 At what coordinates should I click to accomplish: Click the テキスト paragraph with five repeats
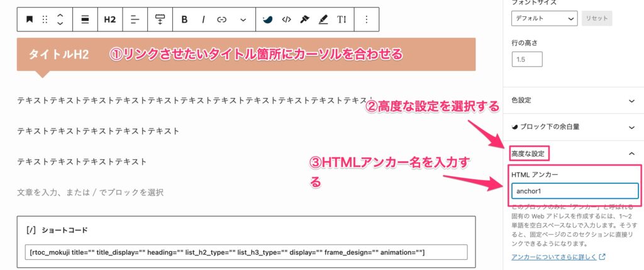pyautogui.click(x=98, y=131)
